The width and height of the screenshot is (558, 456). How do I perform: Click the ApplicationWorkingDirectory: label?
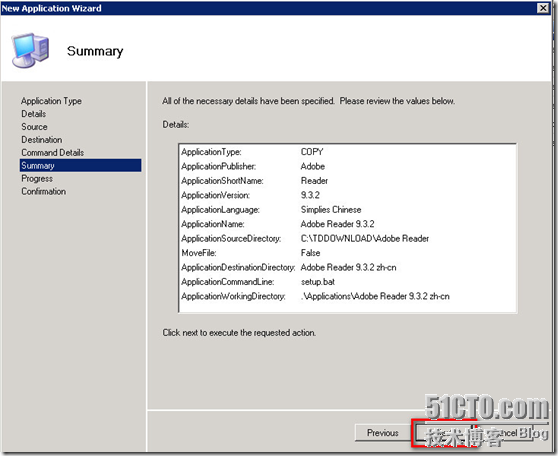click(233, 296)
